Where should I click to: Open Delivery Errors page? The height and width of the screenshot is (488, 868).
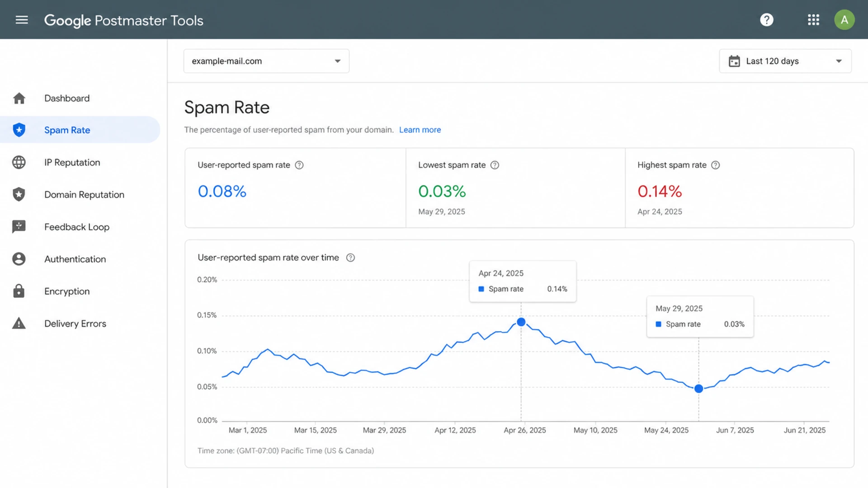[x=80, y=324]
